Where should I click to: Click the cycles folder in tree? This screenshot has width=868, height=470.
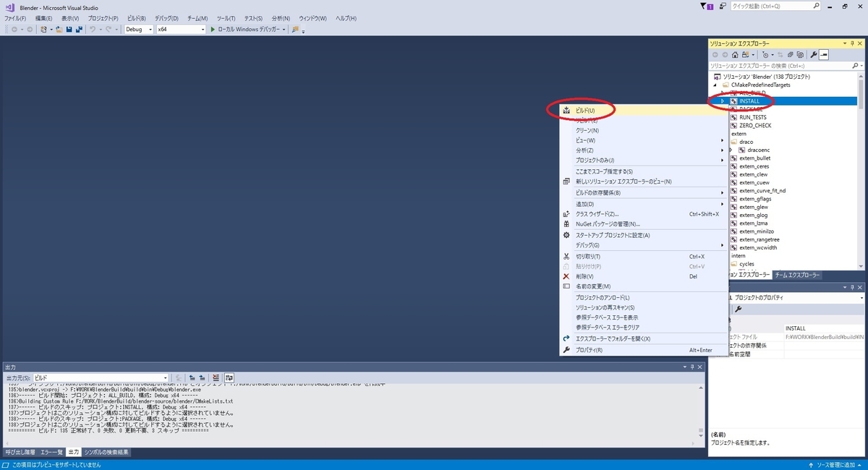click(746, 264)
